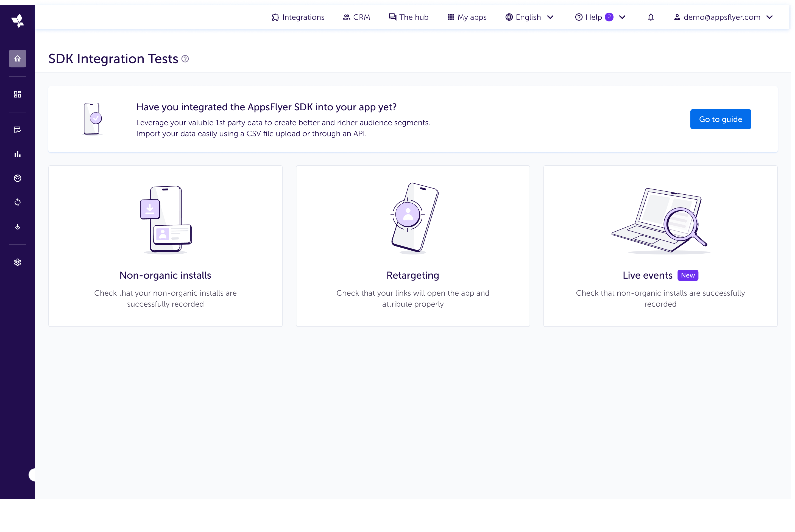
Task: Click the bar chart analytics sidebar icon
Action: click(18, 154)
